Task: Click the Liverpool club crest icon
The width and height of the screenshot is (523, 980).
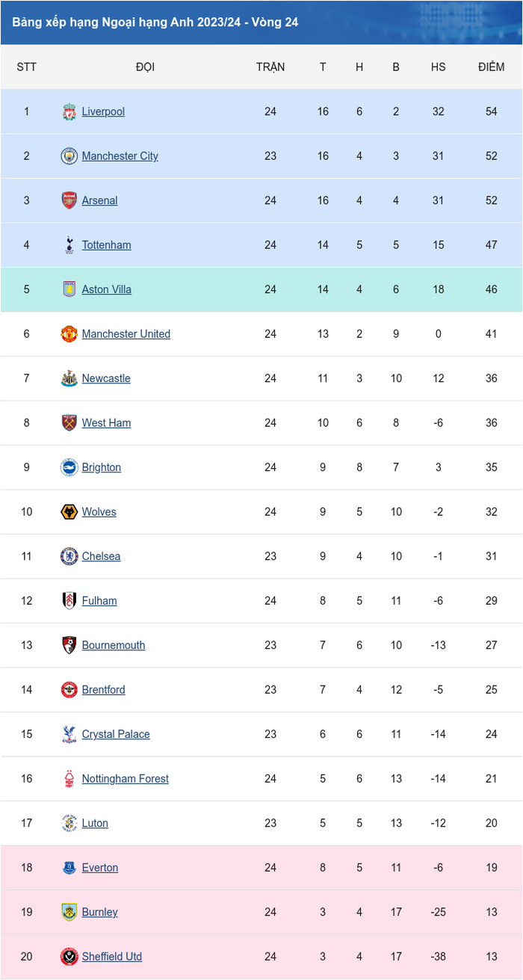Action: (x=69, y=111)
